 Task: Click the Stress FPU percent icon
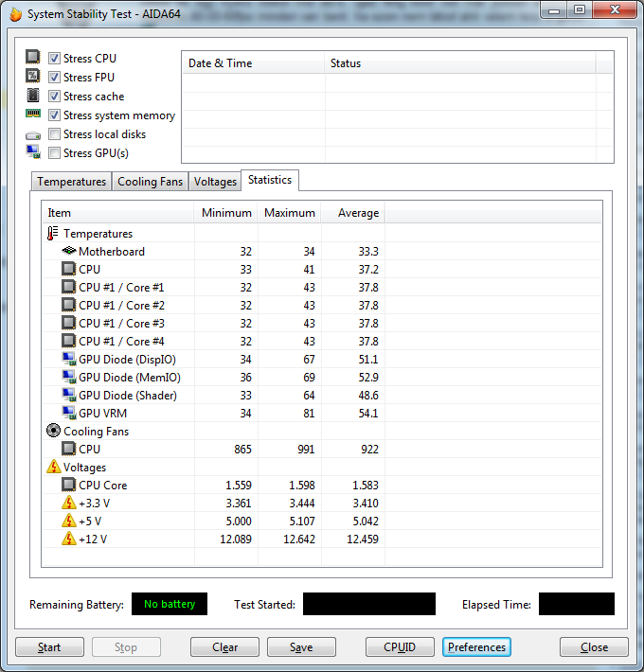[x=32, y=76]
